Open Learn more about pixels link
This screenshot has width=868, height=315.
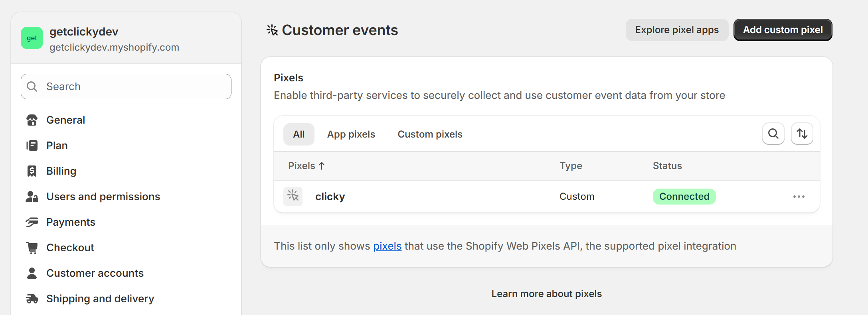pos(546,294)
